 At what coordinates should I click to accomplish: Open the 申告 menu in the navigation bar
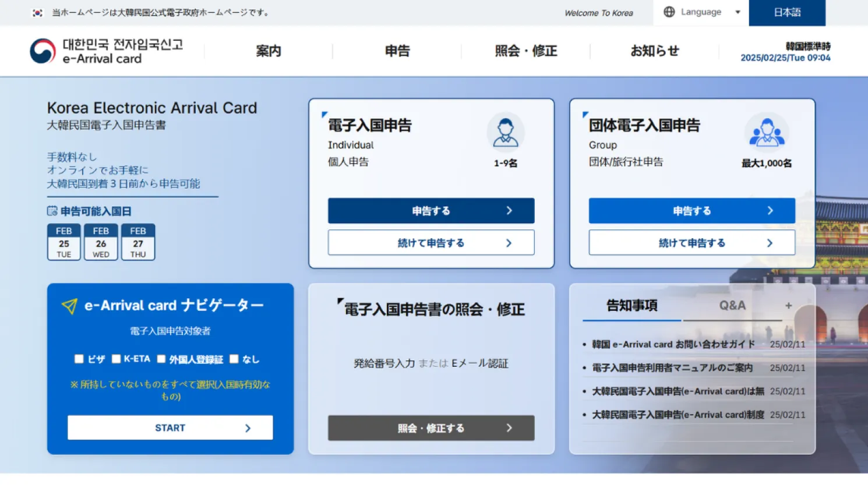point(397,51)
